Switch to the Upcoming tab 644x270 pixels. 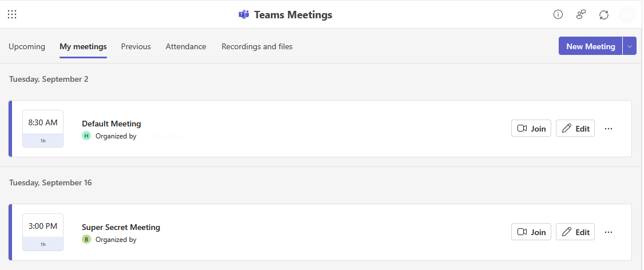[27, 46]
